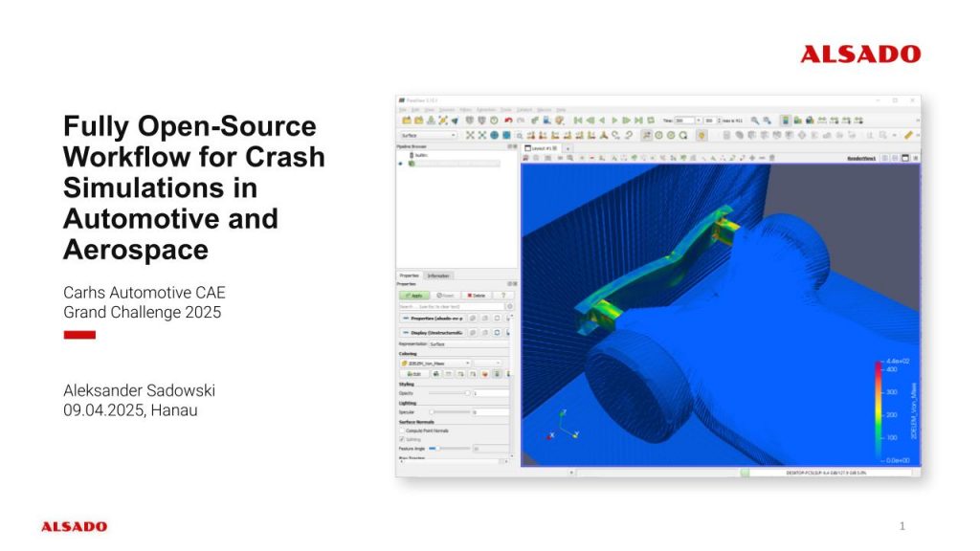Click the Time value input field
Screen dimensions: 980x551
pyautogui.click(x=684, y=121)
